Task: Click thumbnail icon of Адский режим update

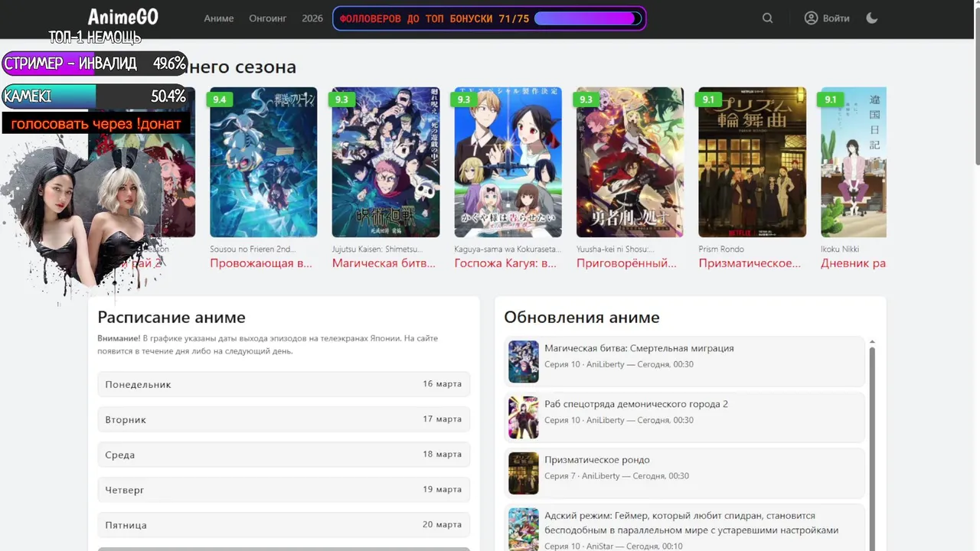Action: pyautogui.click(x=524, y=530)
